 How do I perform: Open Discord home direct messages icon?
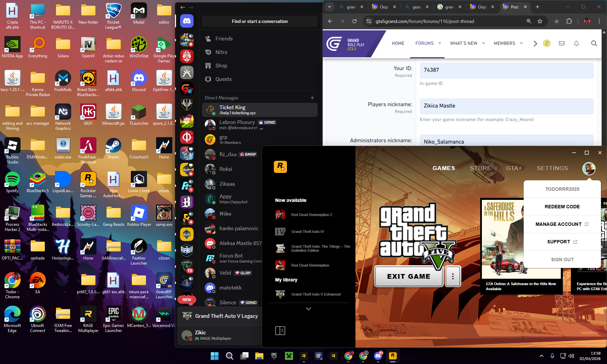click(186, 21)
